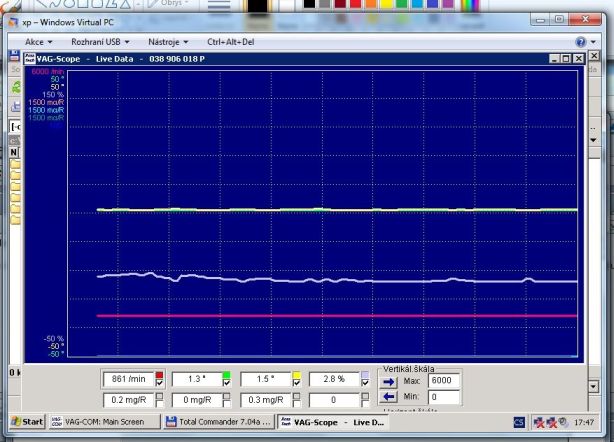Toggle the 1.5° trace checkbox
The image size is (614, 442).
pos(296,383)
